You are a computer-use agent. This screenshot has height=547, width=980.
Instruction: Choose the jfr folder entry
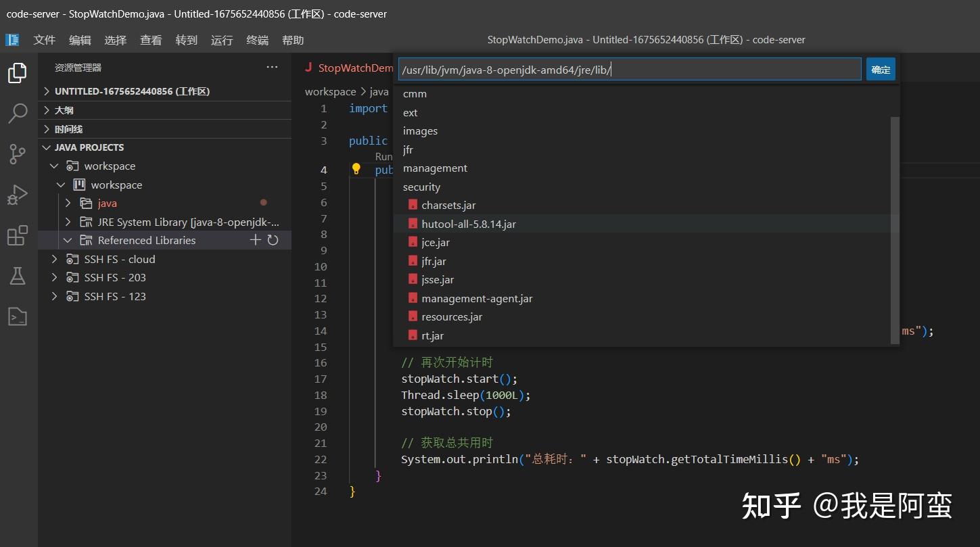click(x=646, y=149)
